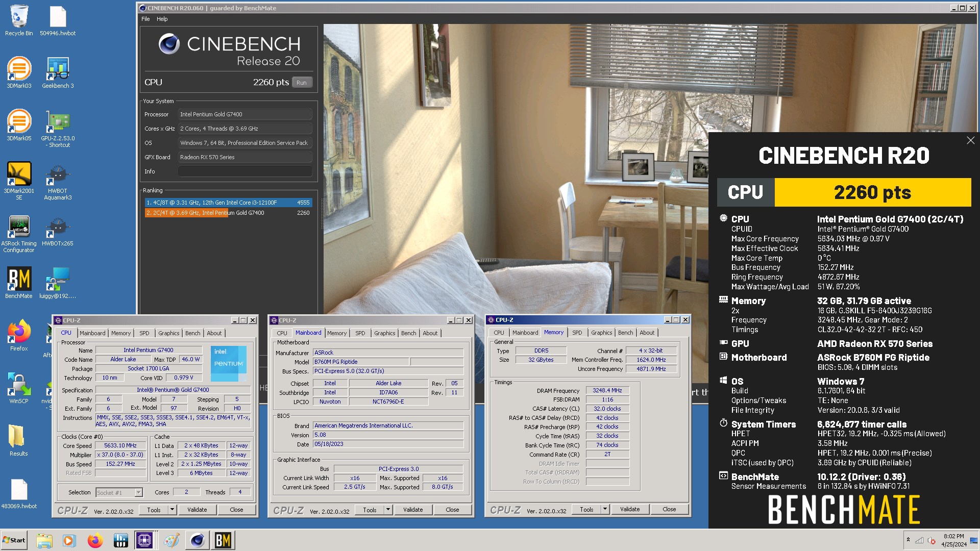Click Core Speed value 5633.10 MHz
Image resolution: width=980 pixels, height=551 pixels.
coord(120,445)
